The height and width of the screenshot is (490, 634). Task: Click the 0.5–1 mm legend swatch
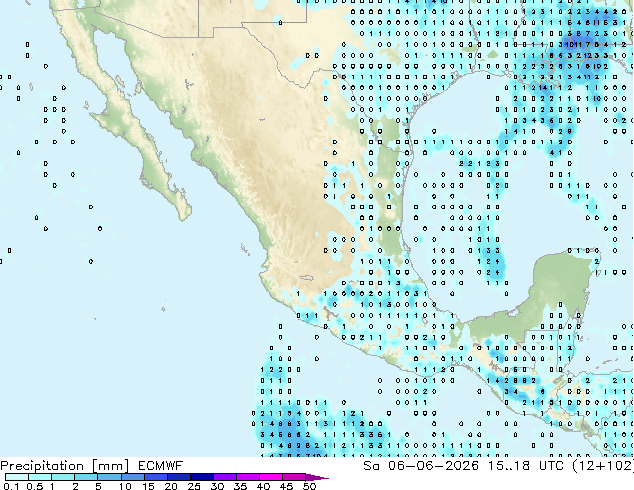pos(40,477)
